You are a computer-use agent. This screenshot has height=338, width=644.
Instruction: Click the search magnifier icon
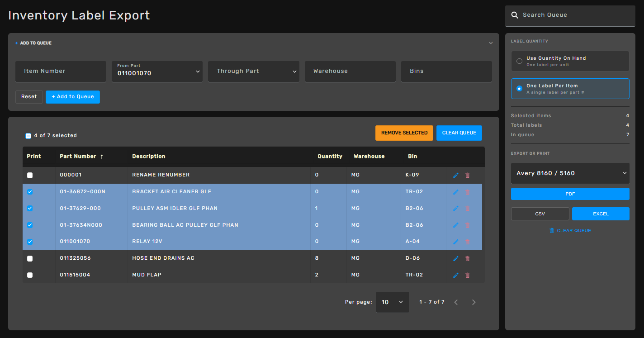515,15
